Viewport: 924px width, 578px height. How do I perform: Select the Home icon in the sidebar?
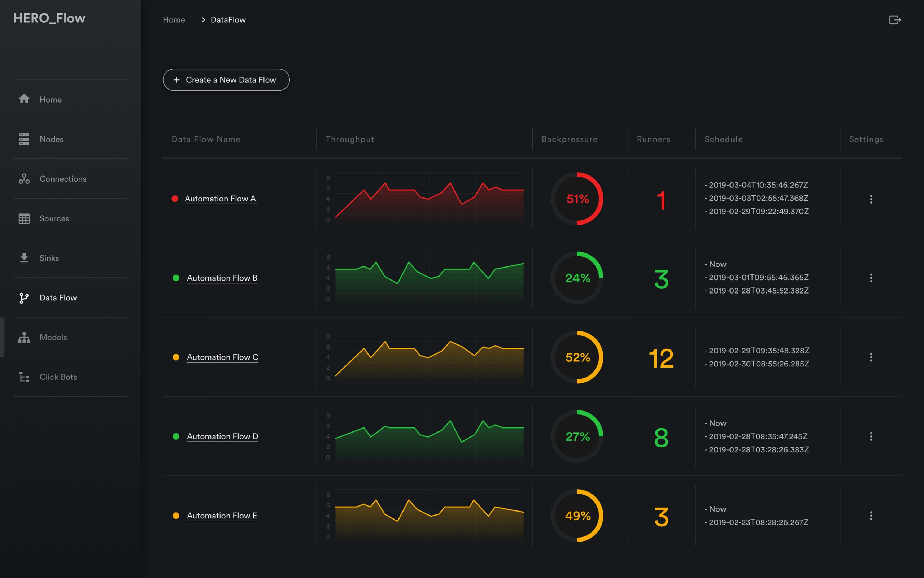click(24, 99)
